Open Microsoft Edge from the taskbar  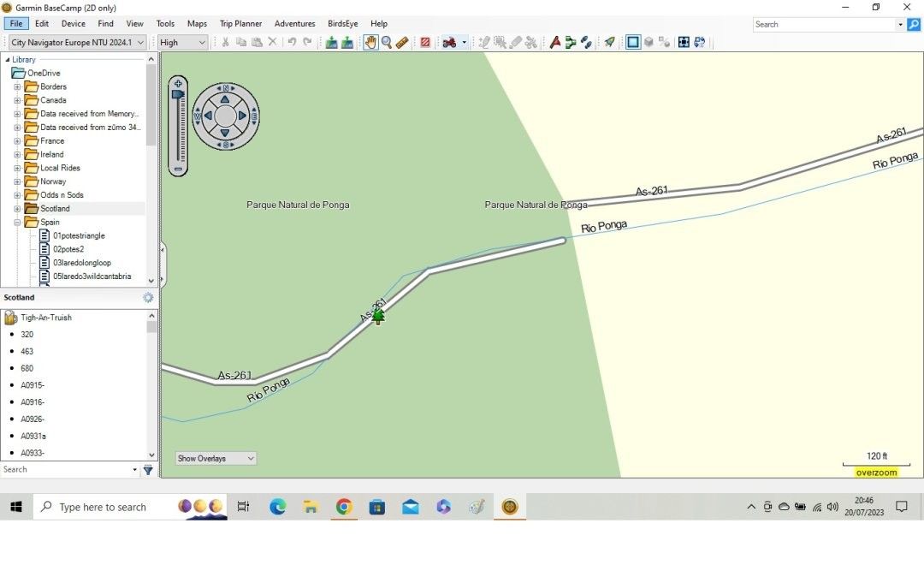[277, 507]
